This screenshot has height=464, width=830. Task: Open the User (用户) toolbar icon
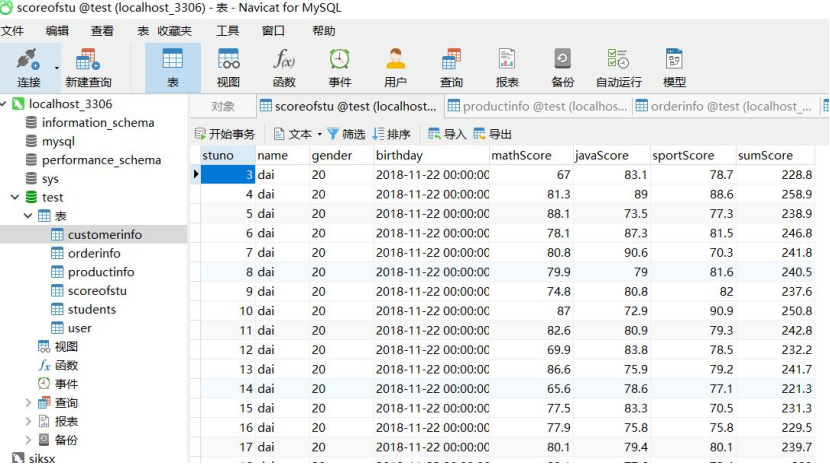[x=395, y=68]
